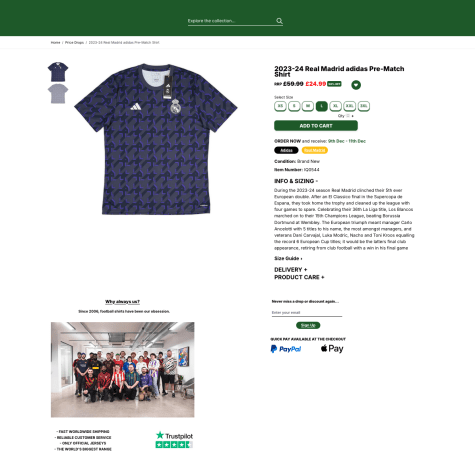Click the ADD TO CART button
This screenshot has height=454, width=475.
(316, 126)
